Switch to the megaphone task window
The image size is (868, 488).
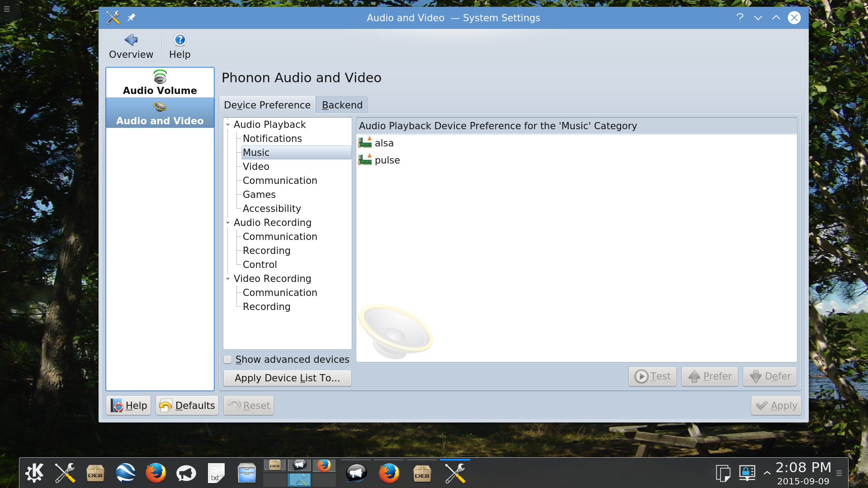tap(356, 473)
